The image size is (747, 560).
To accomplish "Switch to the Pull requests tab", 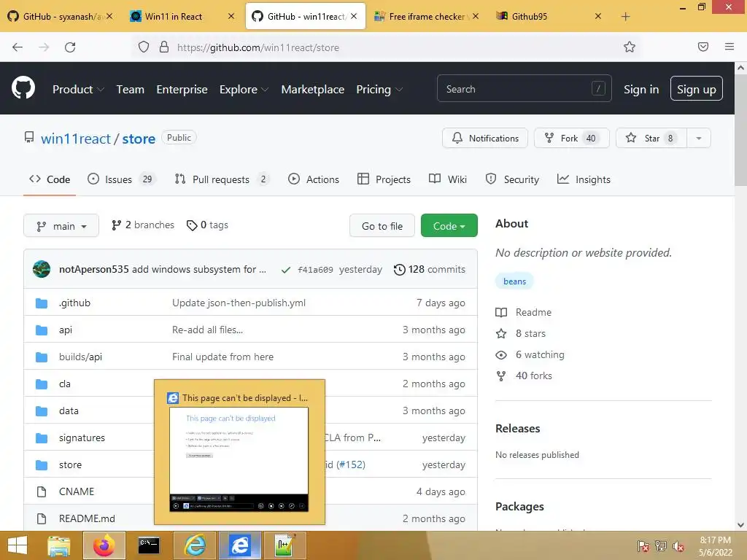I will click(x=222, y=179).
